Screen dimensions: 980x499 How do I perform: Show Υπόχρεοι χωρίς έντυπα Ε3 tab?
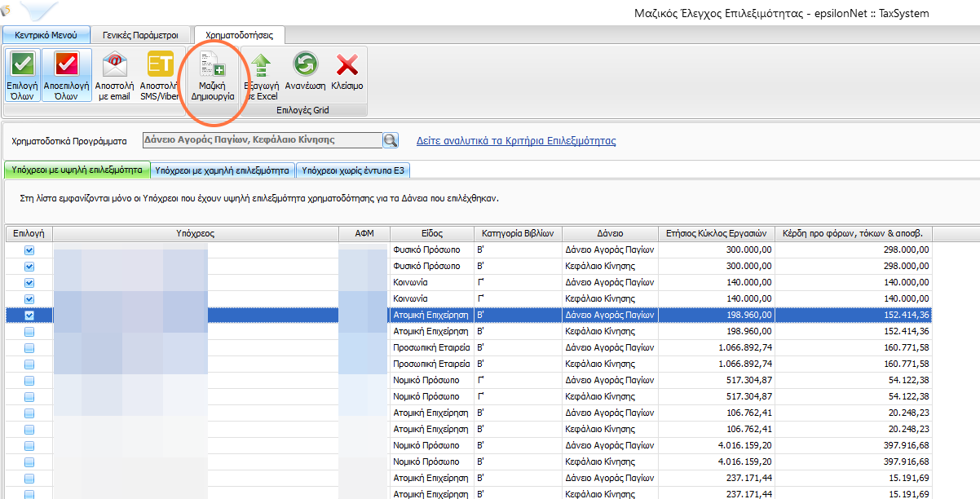(353, 170)
